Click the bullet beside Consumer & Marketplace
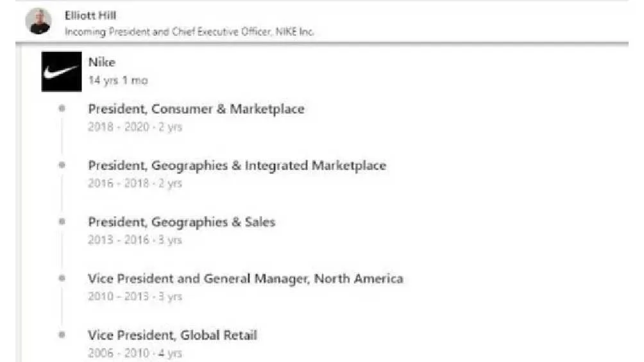 pos(62,108)
